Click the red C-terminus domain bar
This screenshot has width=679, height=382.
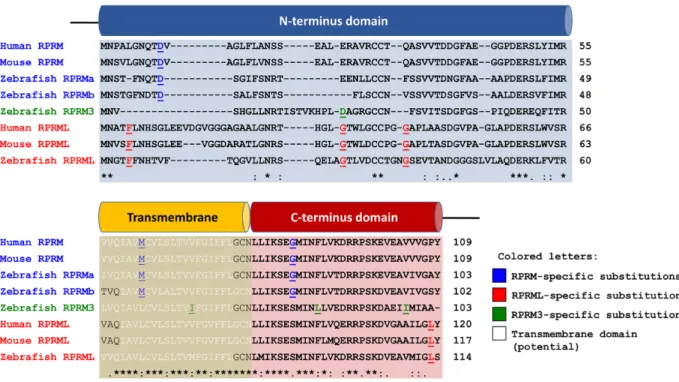click(346, 217)
